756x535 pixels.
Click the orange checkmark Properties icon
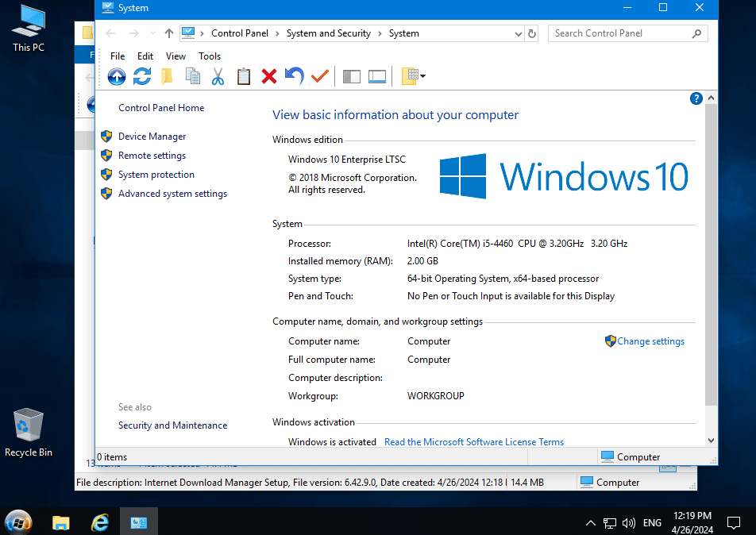pos(320,76)
